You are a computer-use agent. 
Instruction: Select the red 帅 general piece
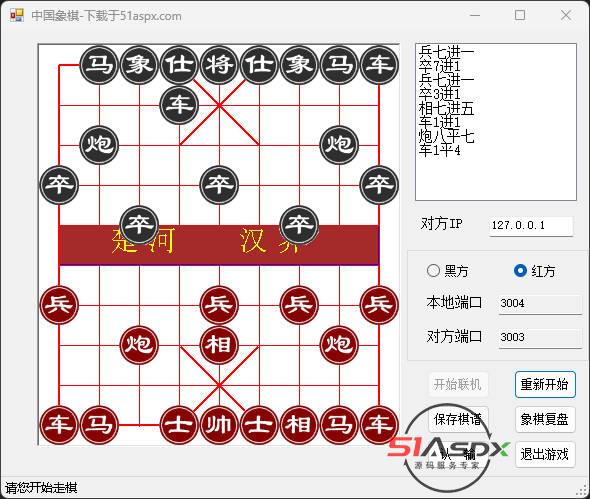(x=219, y=425)
